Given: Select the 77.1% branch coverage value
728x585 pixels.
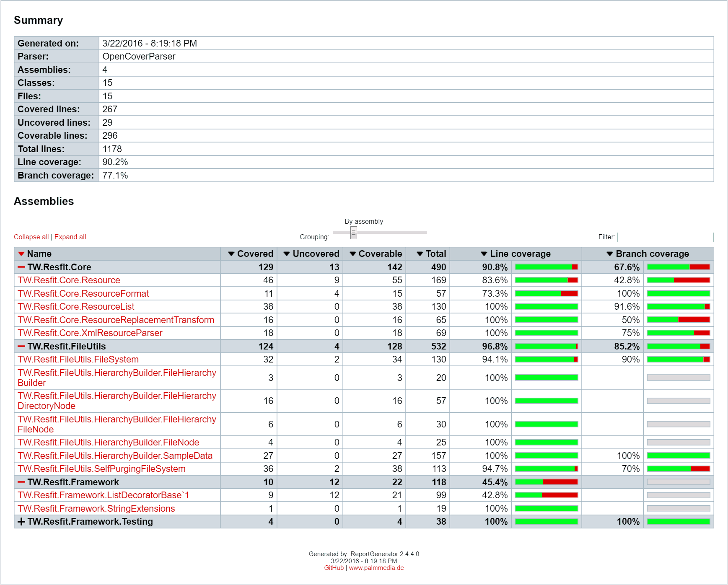Looking at the screenshot, I should [115, 176].
